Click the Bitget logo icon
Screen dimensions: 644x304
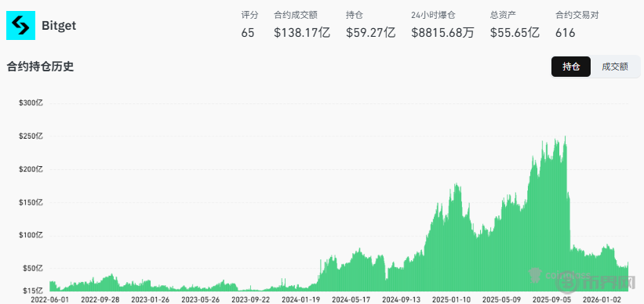pos(20,25)
